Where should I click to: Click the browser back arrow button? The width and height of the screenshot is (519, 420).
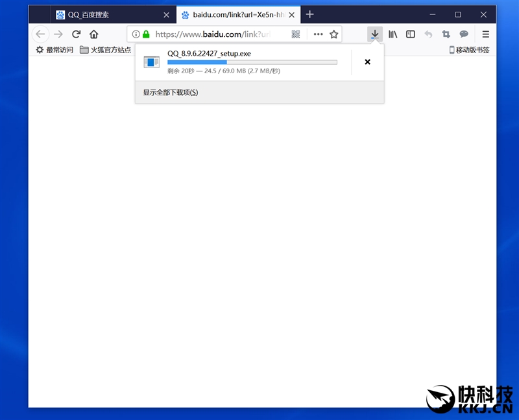pyautogui.click(x=40, y=34)
